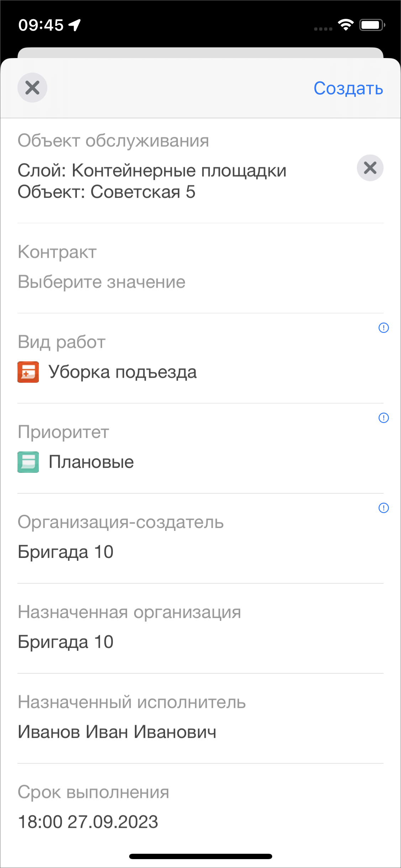Tap the info icon beside Вид работ

pyautogui.click(x=384, y=328)
